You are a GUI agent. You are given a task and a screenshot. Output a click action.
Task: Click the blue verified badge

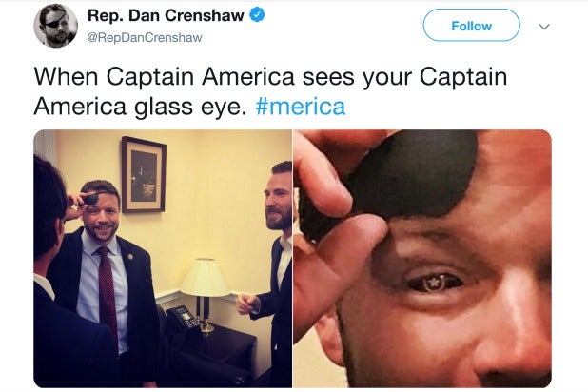click(257, 15)
